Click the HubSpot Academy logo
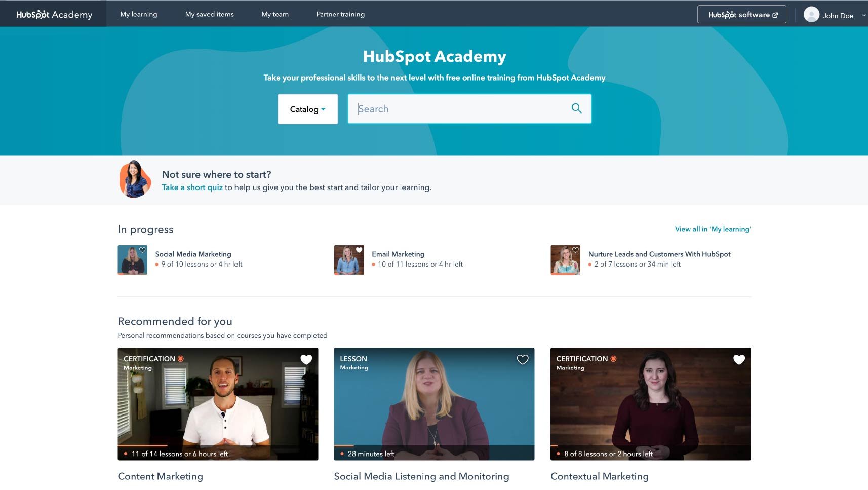The width and height of the screenshot is (868, 490). click(54, 15)
